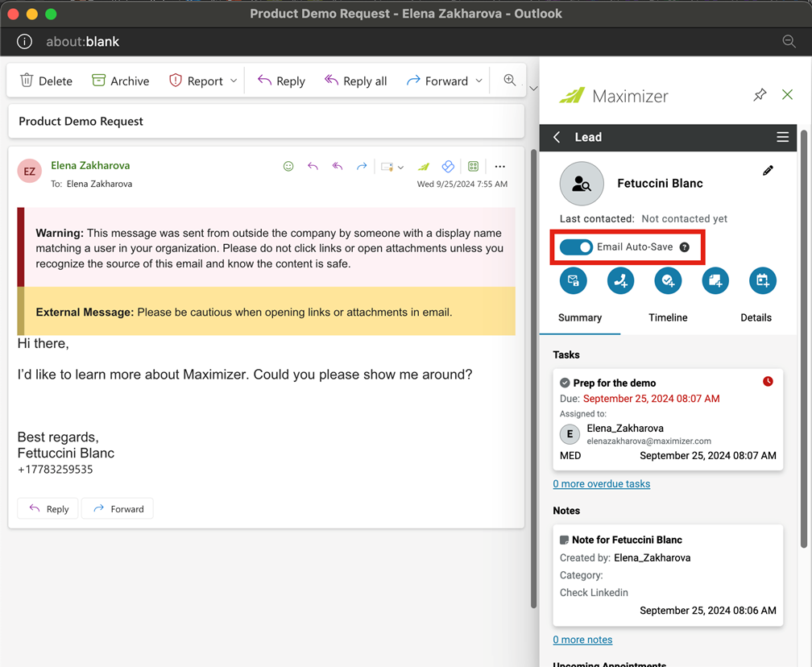Click the about:blank address field

click(x=83, y=41)
